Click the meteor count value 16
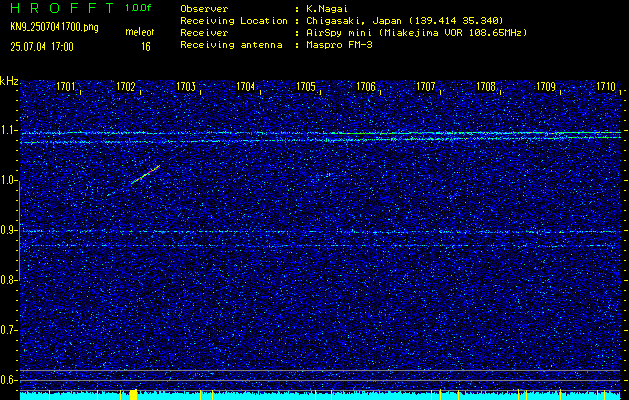Screen dimensions: 629x400 tap(146, 47)
